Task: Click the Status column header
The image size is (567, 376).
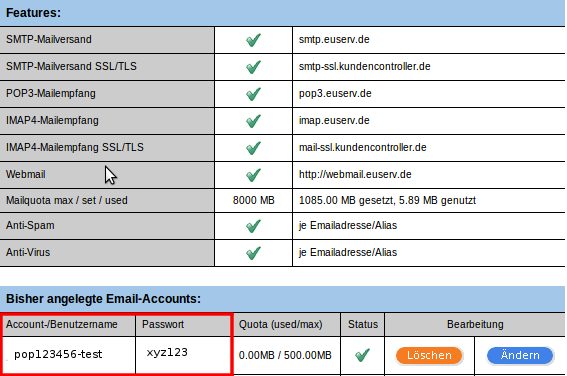Action: point(363,324)
